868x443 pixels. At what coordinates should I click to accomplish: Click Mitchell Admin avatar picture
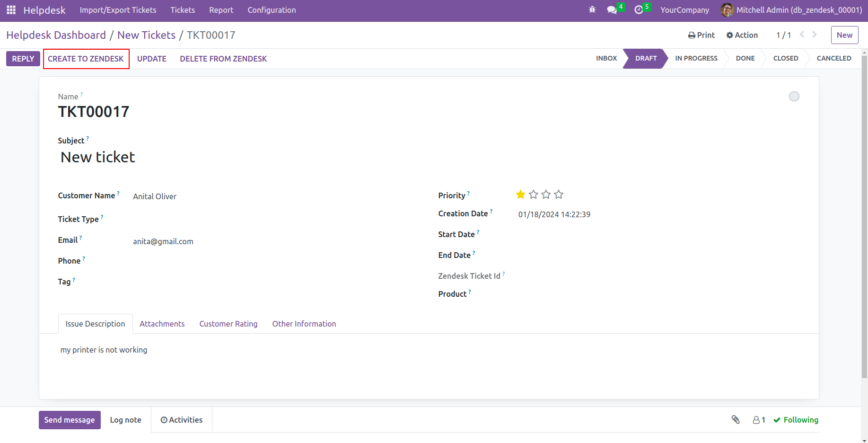(x=727, y=10)
